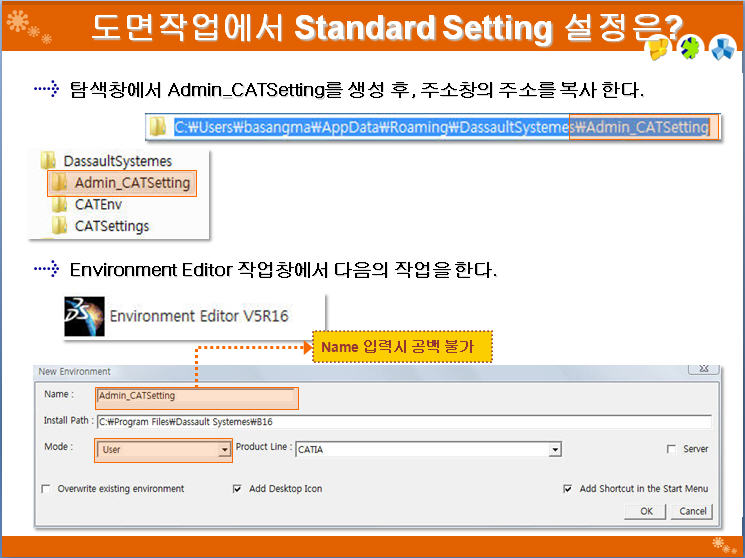This screenshot has height=558, width=745.
Task: Expand the Product Line dropdown showing CATIA
Action: click(x=554, y=450)
